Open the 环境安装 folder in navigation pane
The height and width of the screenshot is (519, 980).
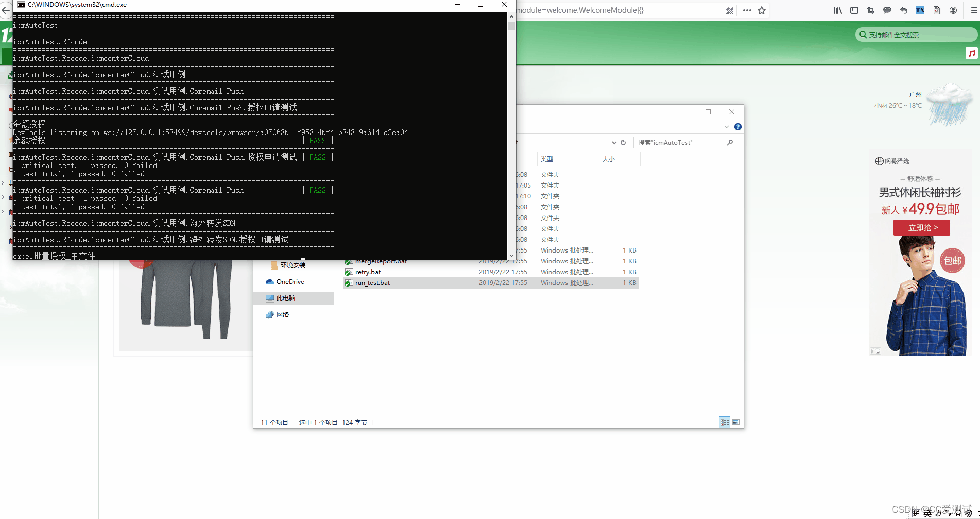pyautogui.click(x=288, y=265)
